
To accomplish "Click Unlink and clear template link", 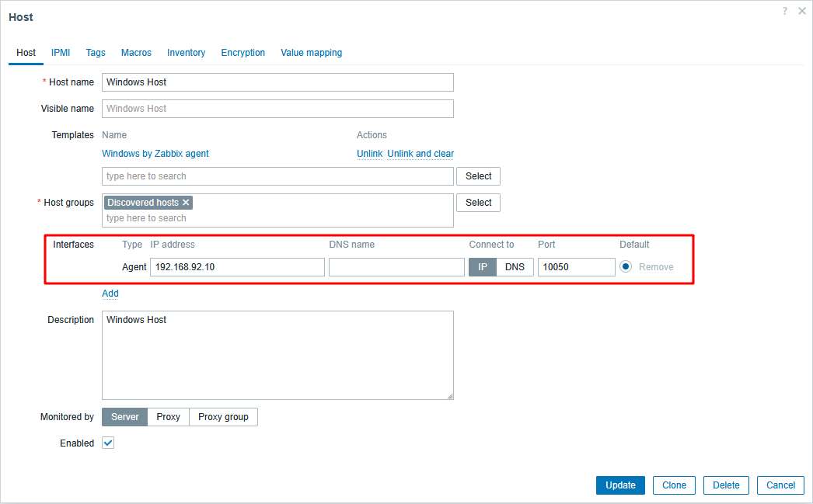I will point(420,154).
